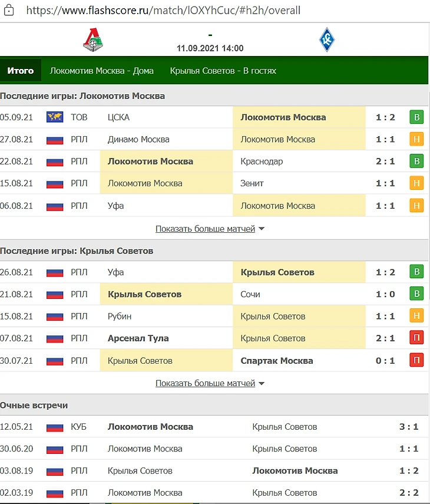This screenshot has width=430, height=504.
Task: Click the orange Н badge for Динамо Москва match
Action: (416, 139)
